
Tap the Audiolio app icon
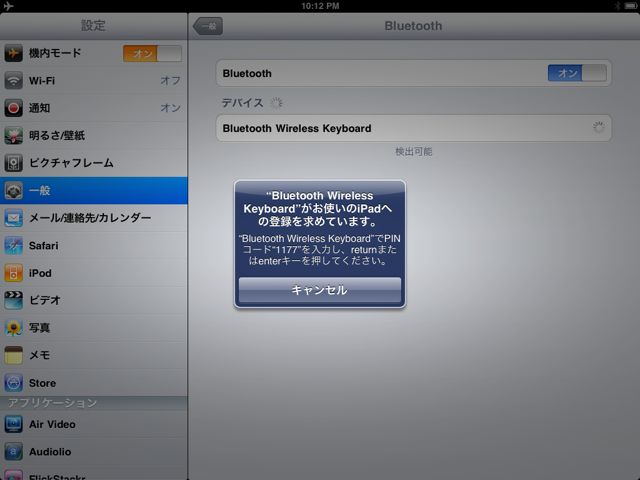coord(13,452)
